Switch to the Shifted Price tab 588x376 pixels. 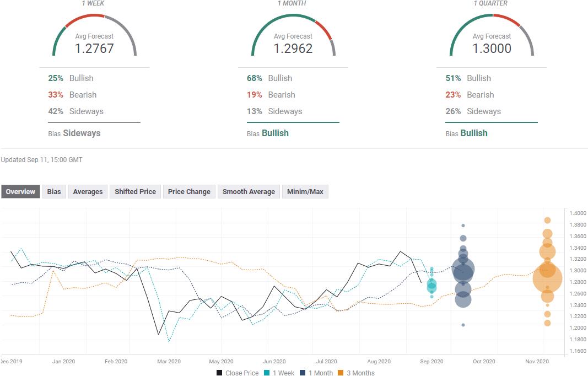tap(135, 192)
